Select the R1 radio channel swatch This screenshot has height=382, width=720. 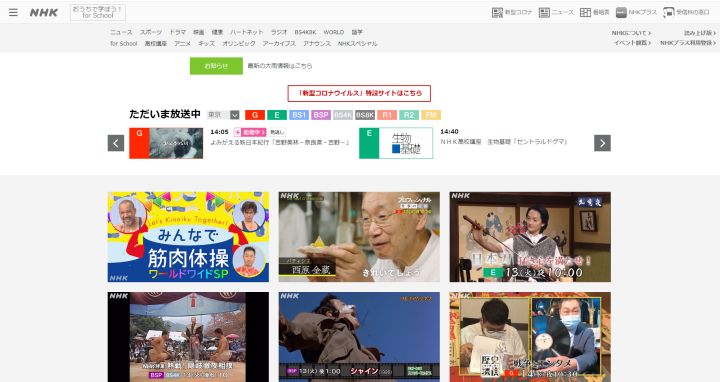(x=387, y=115)
